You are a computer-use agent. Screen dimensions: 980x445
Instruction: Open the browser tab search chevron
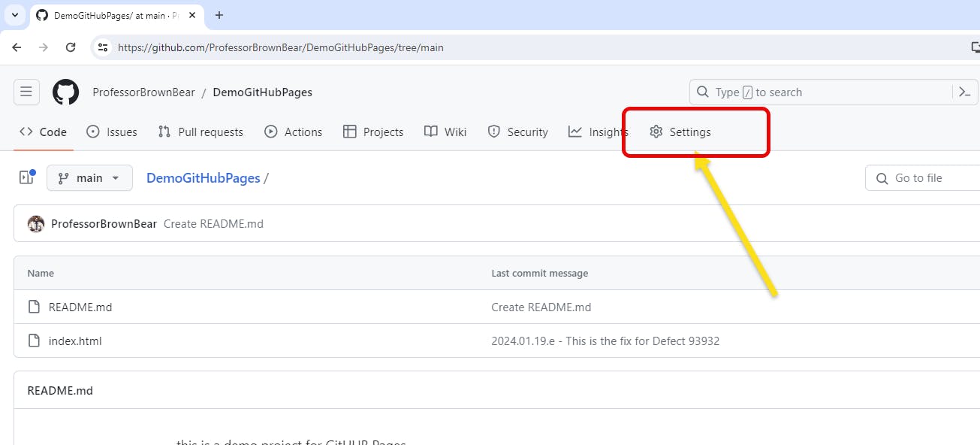tap(15, 15)
